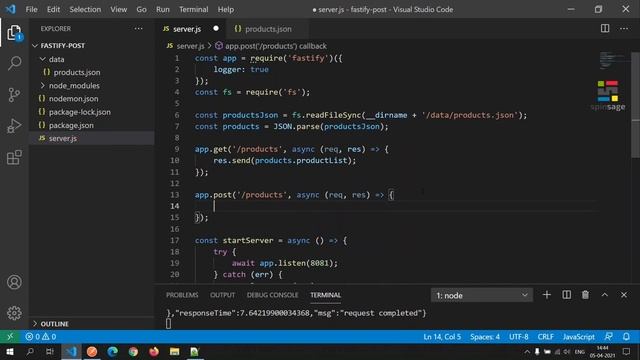Open the Edit menu
Viewport: 640px width, 360px height.
tap(53, 9)
